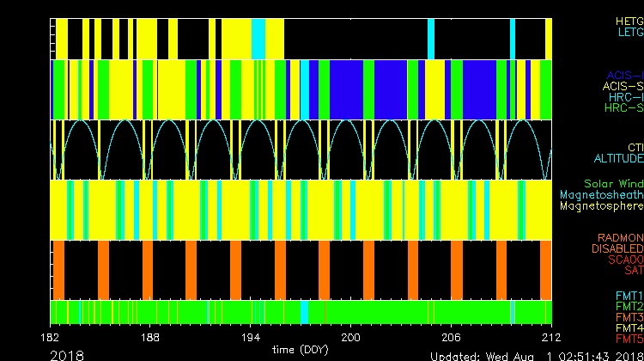Select the ACIS-S legend label
This screenshot has height=361, width=644.
click(623, 86)
